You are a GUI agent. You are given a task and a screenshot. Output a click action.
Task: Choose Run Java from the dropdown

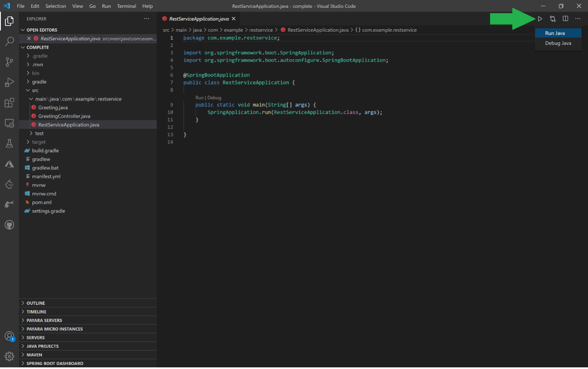pyautogui.click(x=558, y=33)
